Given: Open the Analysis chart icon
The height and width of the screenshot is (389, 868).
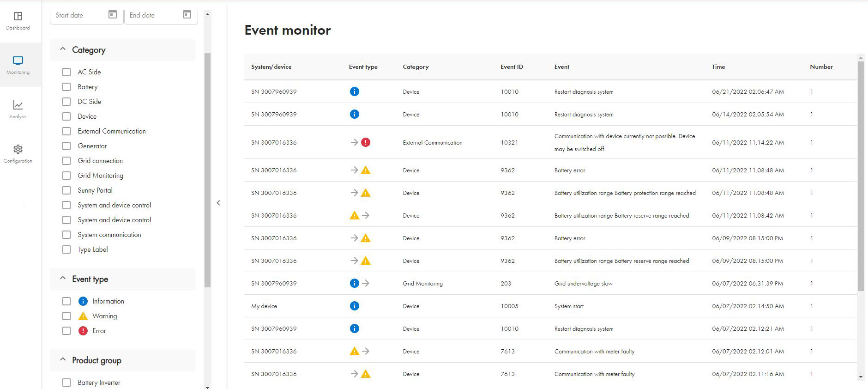Looking at the screenshot, I should tap(18, 105).
